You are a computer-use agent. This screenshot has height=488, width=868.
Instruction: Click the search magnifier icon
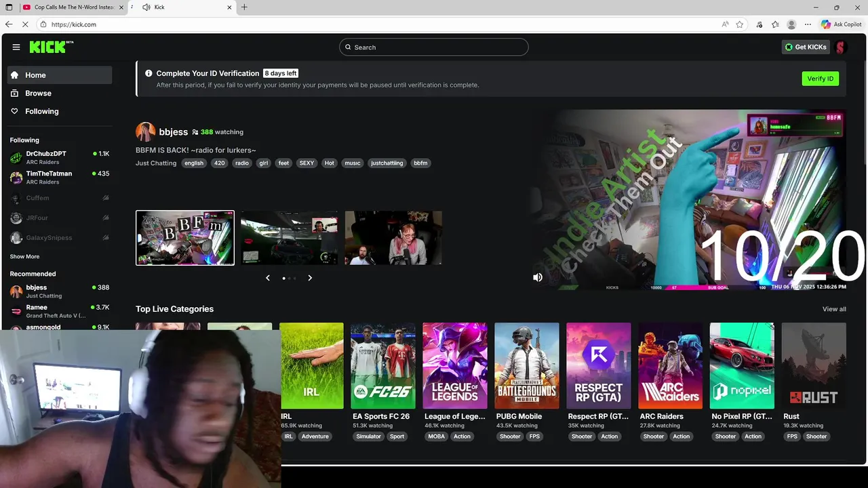[348, 47]
